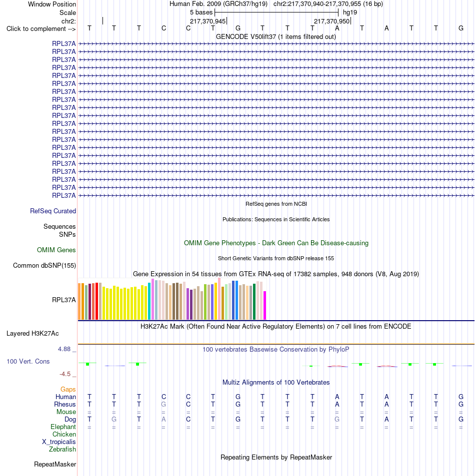Open 'Short Genetic Variants from dbSNP release 155'
This screenshot has width=475, height=476.
(x=276, y=258)
